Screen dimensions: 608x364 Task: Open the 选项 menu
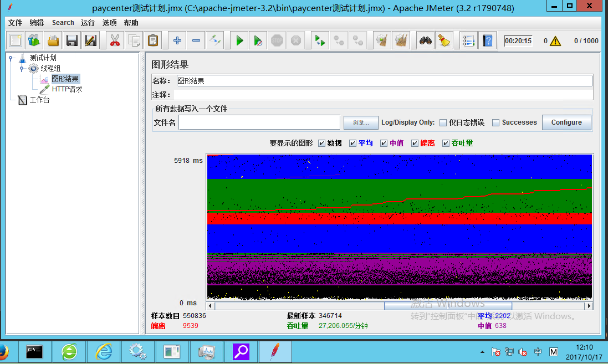click(109, 23)
